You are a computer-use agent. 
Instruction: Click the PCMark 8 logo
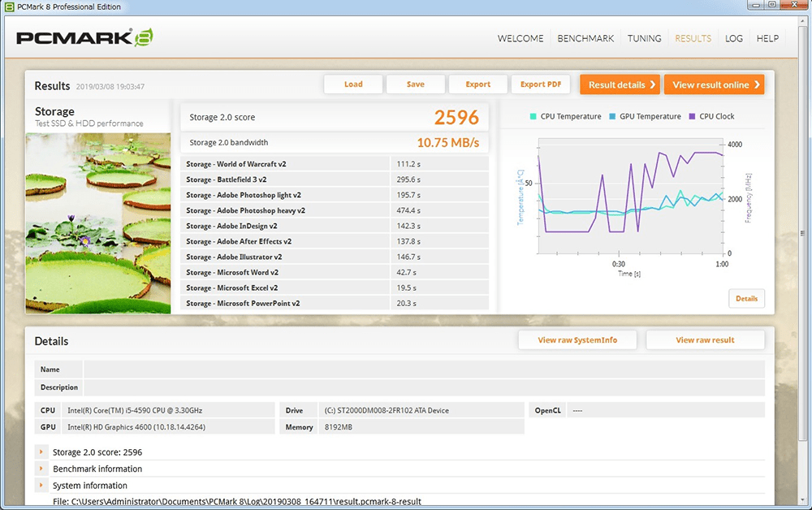pos(84,37)
